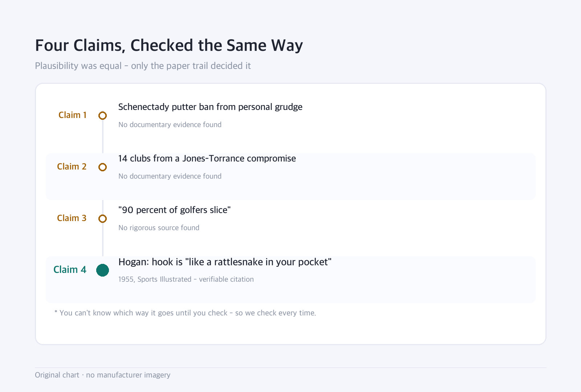Screen dimensions: 581x392
Task: Click the filled green Claim 4 marker
Action: point(103,270)
